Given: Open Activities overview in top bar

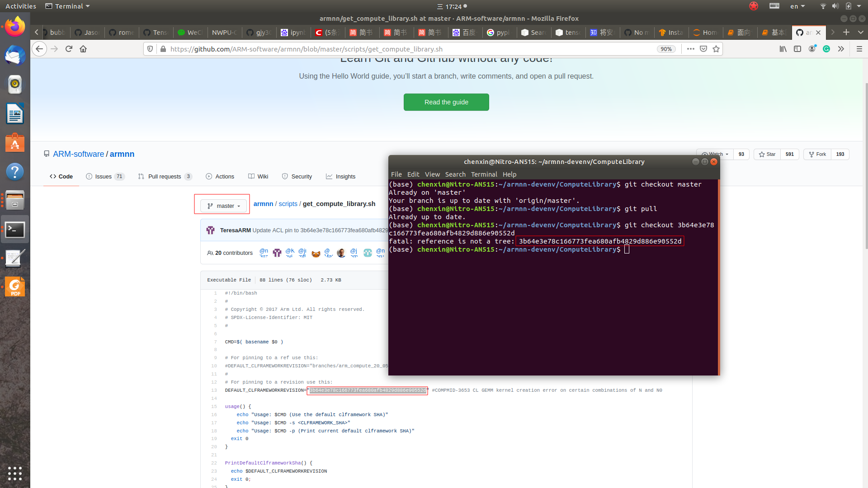Looking at the screenshot, I should coord(21,6).
